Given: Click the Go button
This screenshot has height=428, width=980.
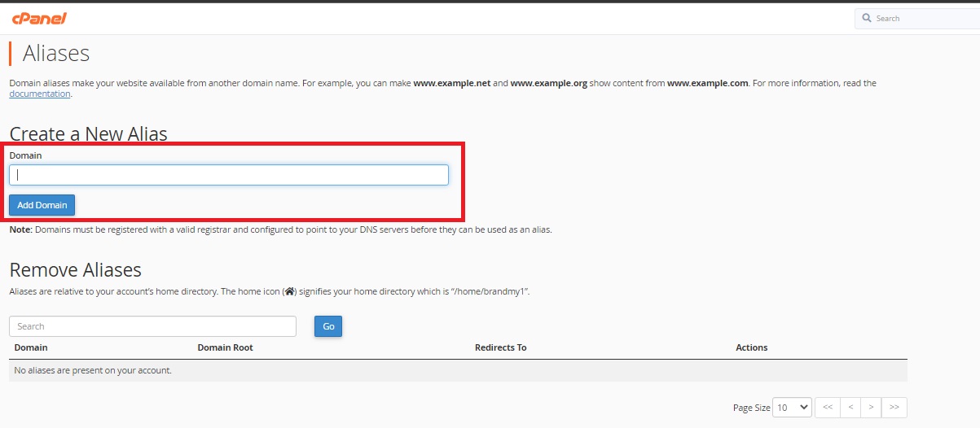Looking at the screenshot, I should click(328, 326).
